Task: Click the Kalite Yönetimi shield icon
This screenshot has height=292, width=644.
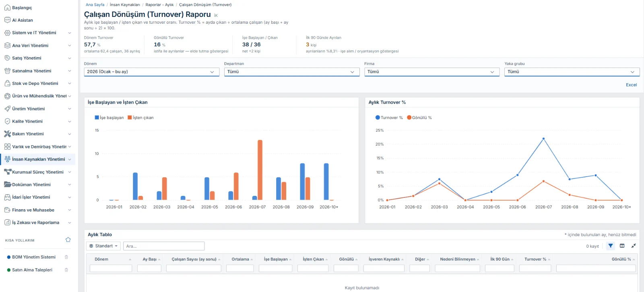Action: click(x=7, y=121)
